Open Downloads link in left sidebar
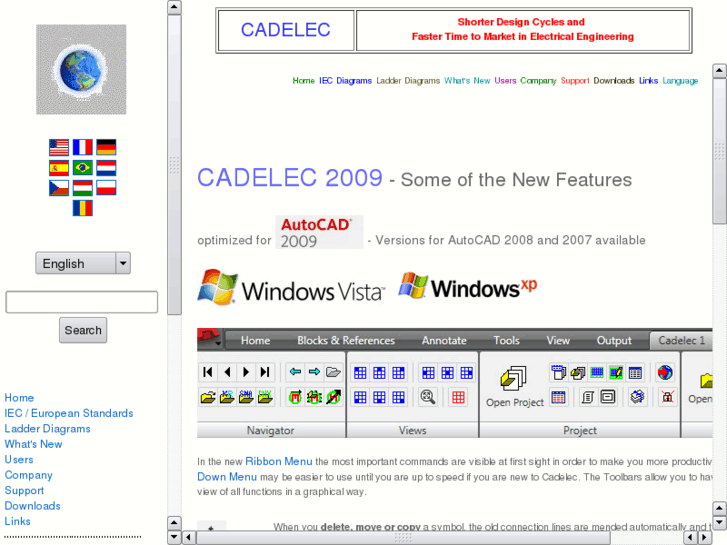This screenshot has width=727, height=545. tap(32, 506)
